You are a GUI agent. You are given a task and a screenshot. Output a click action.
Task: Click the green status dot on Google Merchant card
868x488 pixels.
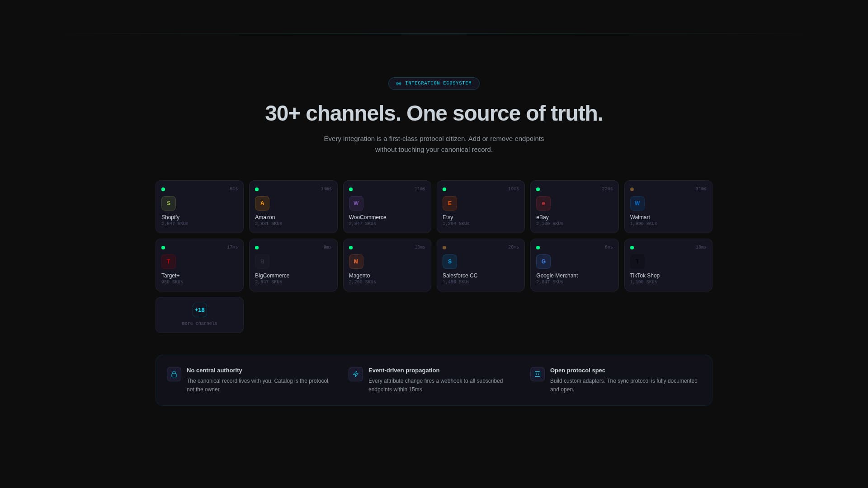pos(538,248)
